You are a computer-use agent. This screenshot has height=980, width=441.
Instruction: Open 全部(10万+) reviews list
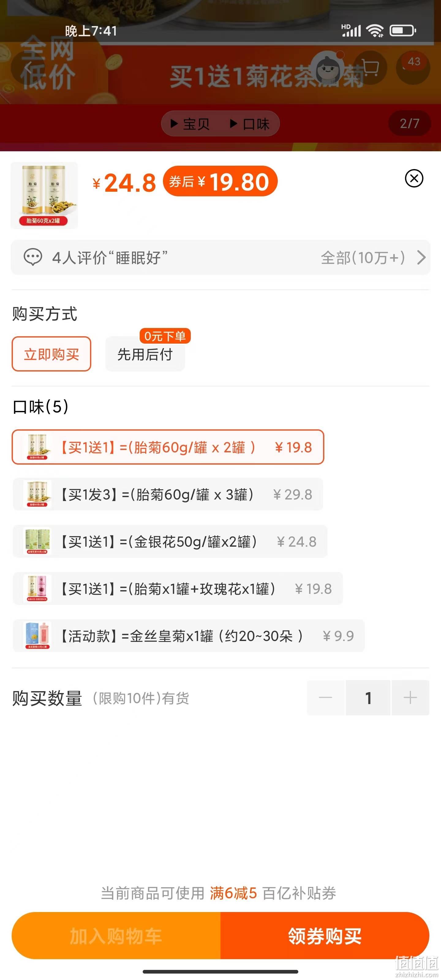363,258
